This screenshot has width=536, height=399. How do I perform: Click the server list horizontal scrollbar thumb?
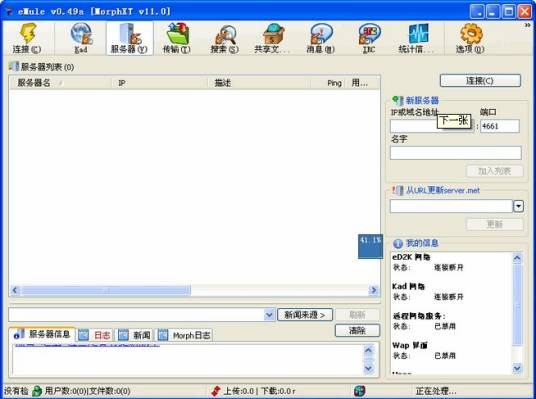pos(105,290)
